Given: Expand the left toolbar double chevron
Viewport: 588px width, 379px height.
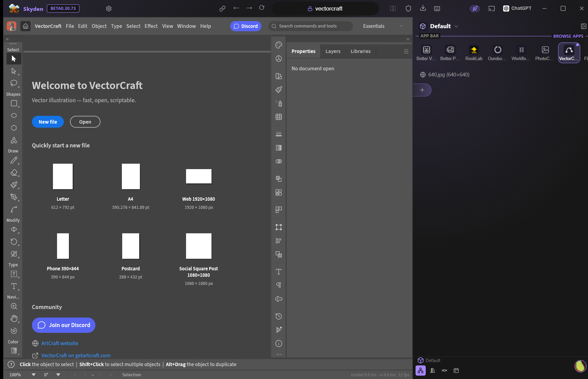Looking at the screenshot, I should (7, 39).
